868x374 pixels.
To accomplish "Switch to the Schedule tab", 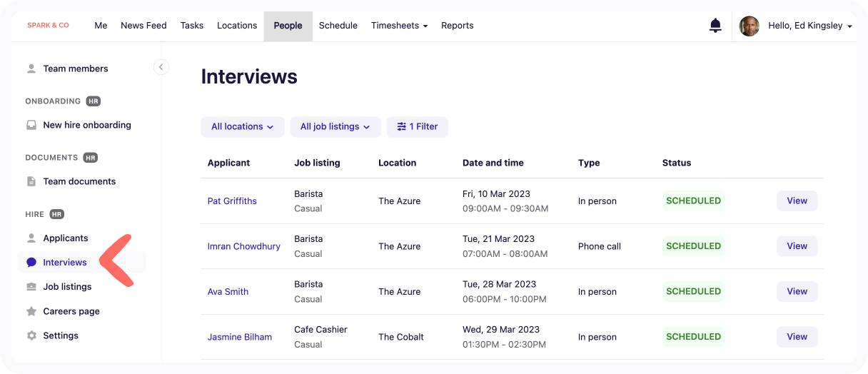I will (338, 26).
